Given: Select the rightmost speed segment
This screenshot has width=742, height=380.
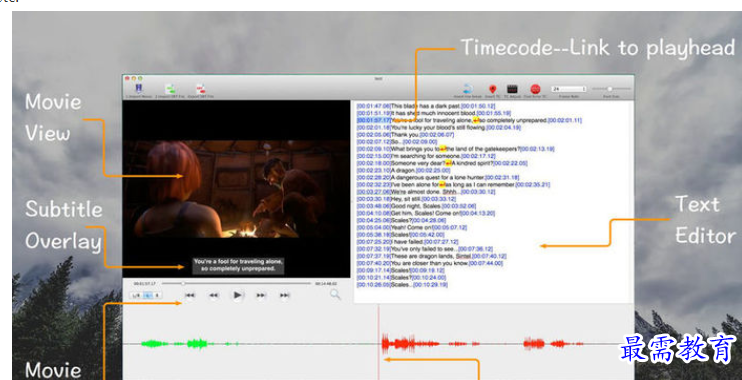Looking at the screenshot, I should coord(158,295).
